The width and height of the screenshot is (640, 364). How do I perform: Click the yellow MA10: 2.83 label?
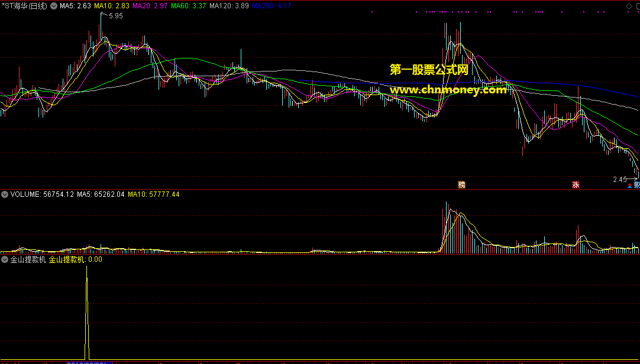coord(112,6)
